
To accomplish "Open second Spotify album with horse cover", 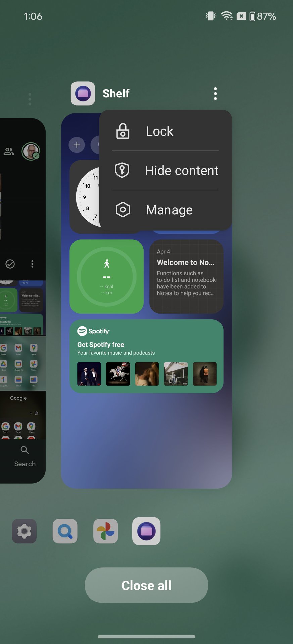I will coord(118,374).
